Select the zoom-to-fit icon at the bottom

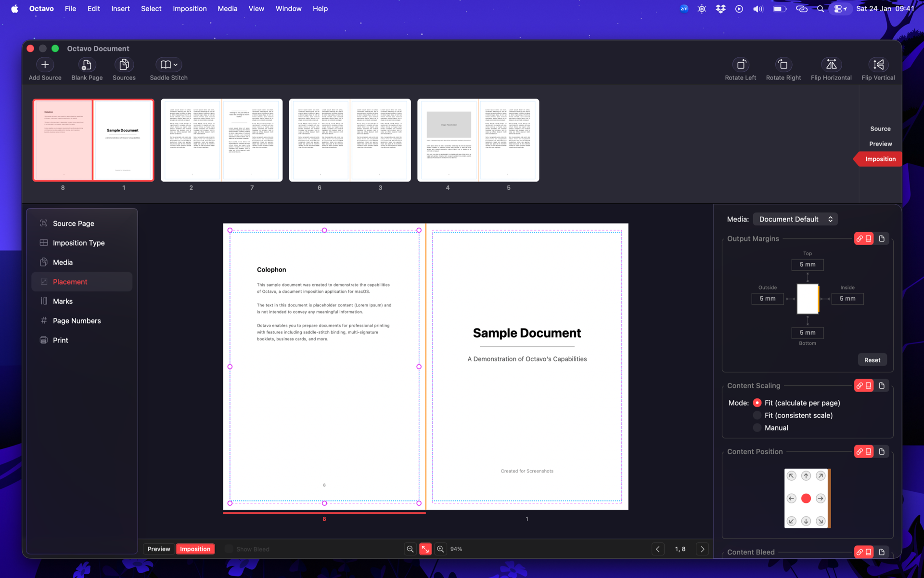click(425, 549)
